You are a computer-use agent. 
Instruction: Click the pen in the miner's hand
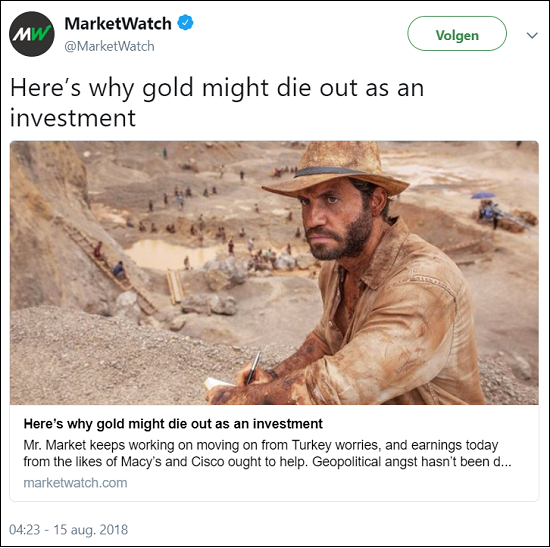coord(253,367)
